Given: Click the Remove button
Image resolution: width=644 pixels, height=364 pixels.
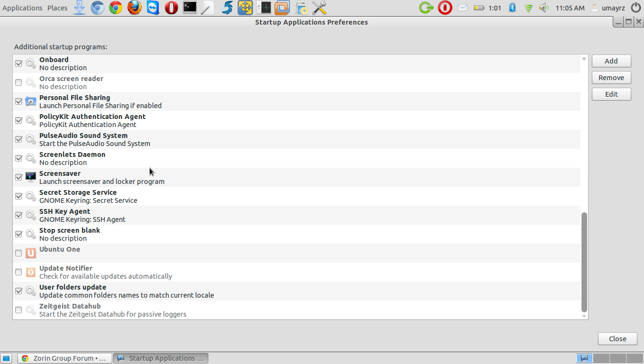Looking at the screenshot, I should click(611, 78).
